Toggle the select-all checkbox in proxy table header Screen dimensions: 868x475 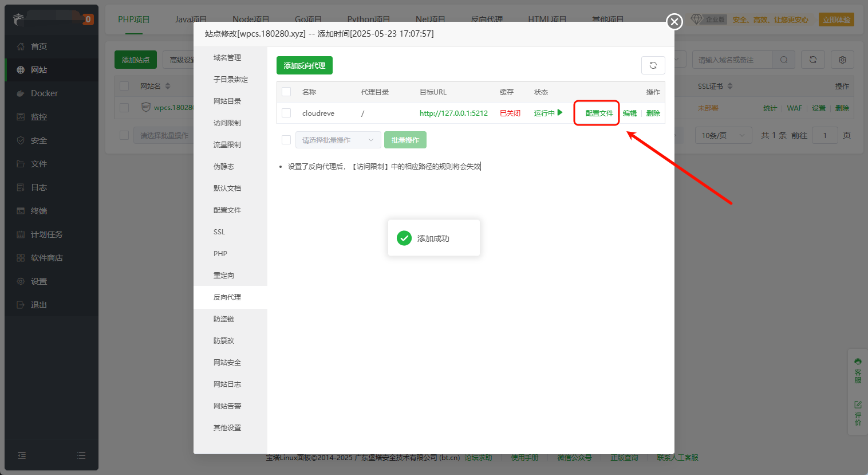(286, 92)
